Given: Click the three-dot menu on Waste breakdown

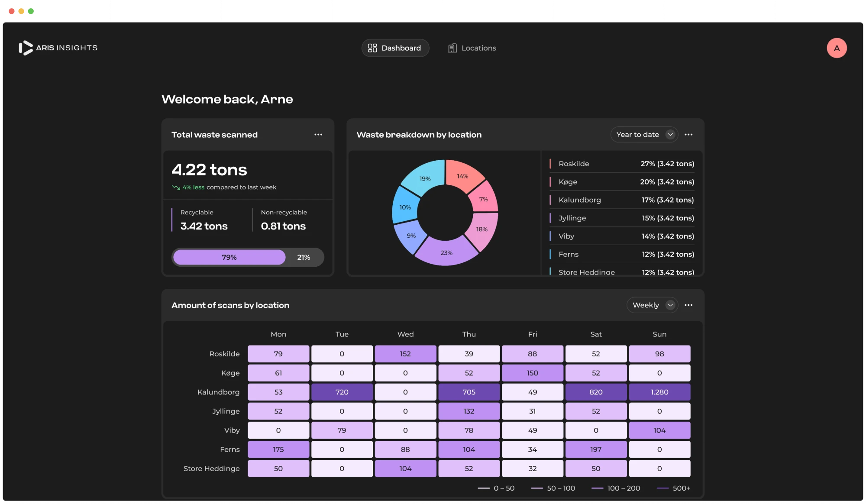Looking at the screenshot, I should 688,134.
